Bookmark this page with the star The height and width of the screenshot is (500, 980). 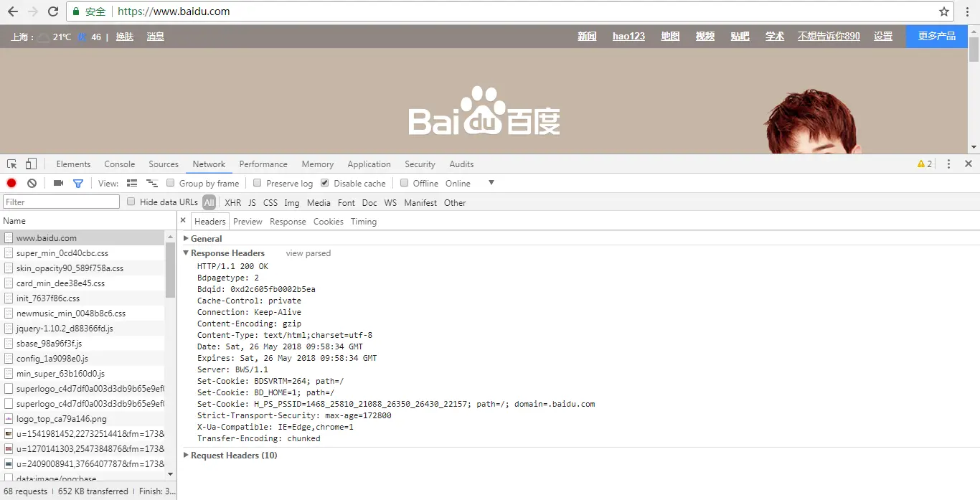(944, 11)
